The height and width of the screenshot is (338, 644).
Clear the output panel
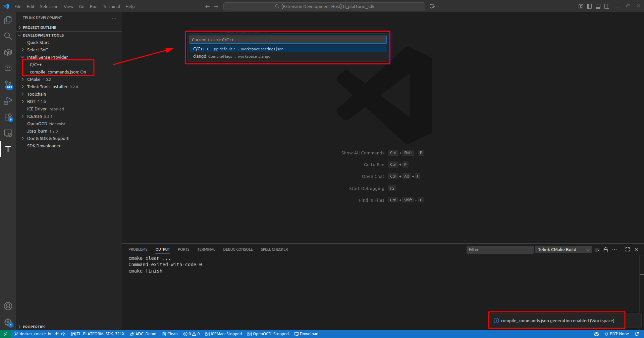point(597,250)
